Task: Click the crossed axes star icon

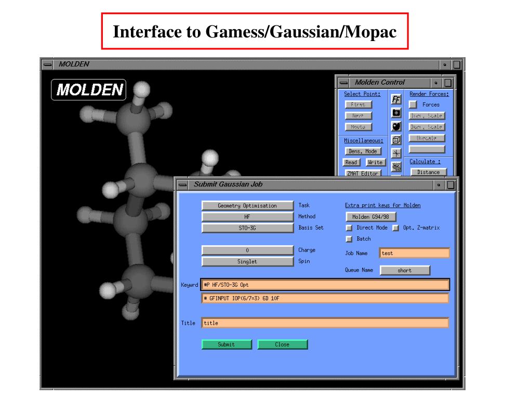Action: click(396, 153)
